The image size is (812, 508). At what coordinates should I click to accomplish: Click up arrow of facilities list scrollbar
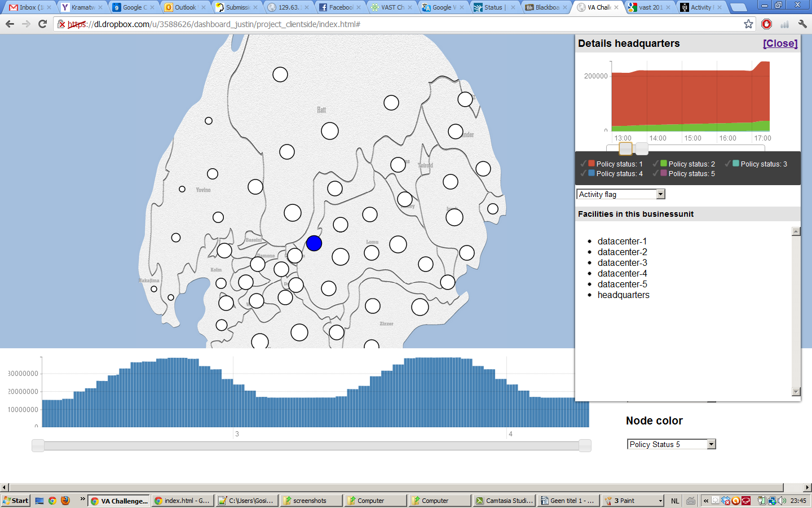pyautogui.click(x=796, y=231)
